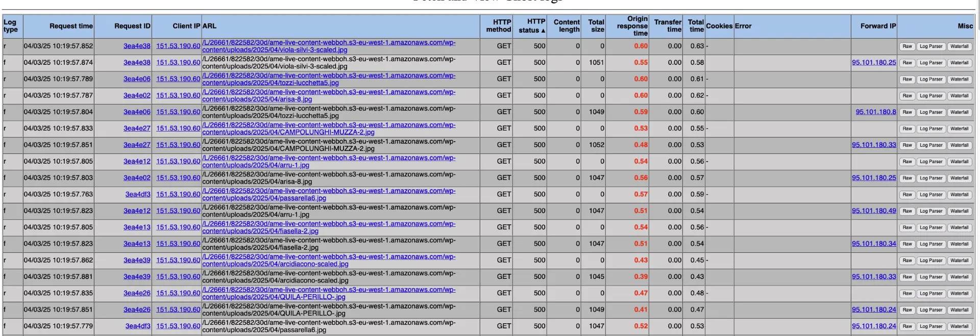Open client IP 151.53.190.60 in the 10:19:57.804 row
This screenshot has height=336, width=980.
click(x=178, y=112)
